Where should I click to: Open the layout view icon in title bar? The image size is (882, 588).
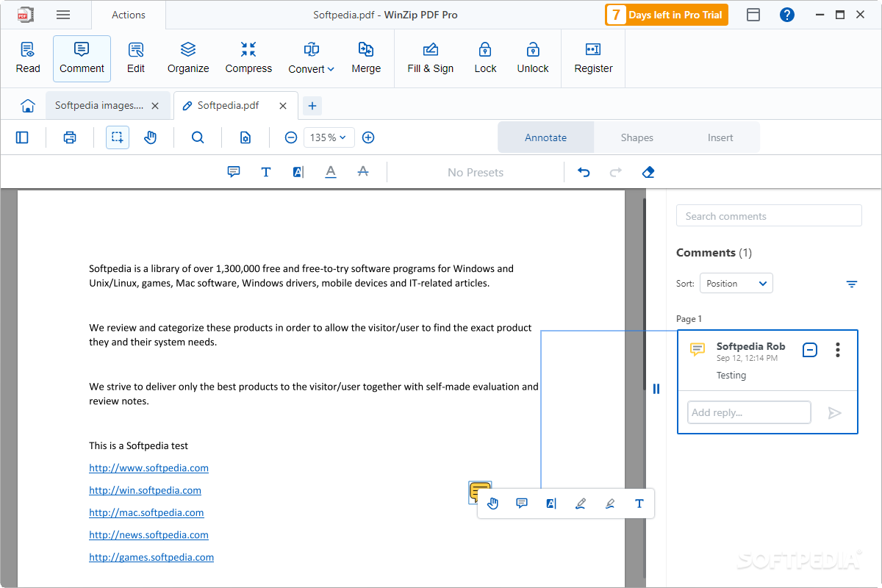pos(753,15)
